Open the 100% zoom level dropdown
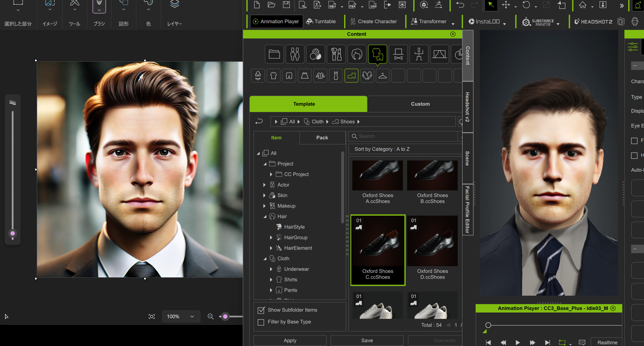644x346 pixels. [181, 316]
